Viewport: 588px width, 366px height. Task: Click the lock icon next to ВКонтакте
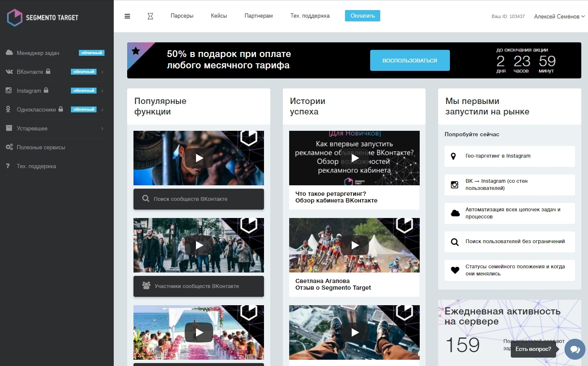pos(48,71)
